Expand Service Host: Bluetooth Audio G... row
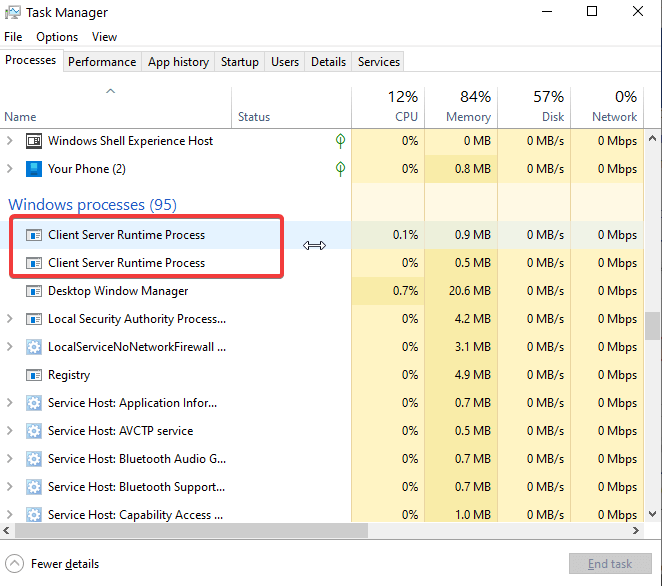This screenshot has width=662, height=586. [x=9, y=459]
